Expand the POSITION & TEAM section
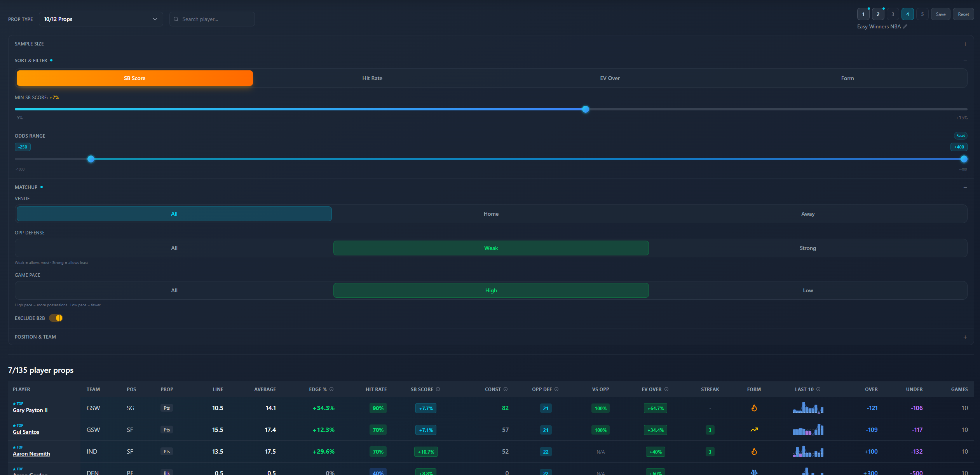The height and width of the screenshot is (475, 980). (x=965, y=337)
